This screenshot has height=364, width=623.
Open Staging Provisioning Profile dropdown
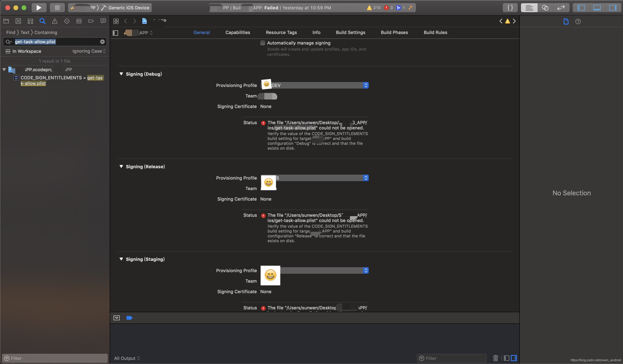[x=315, y=270]
